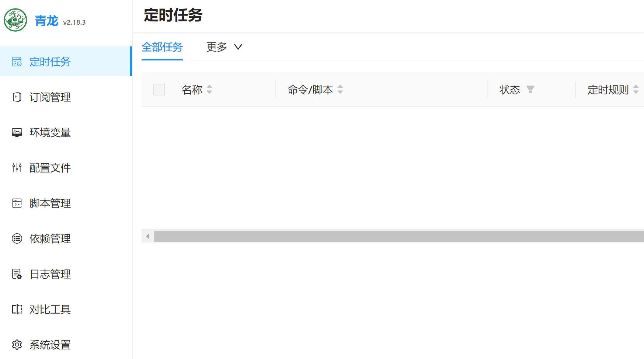Sort by 命令/脚本 column arrows
Image resolution: width=644 pixels, height=359 pixels.
tap(340, 90)
